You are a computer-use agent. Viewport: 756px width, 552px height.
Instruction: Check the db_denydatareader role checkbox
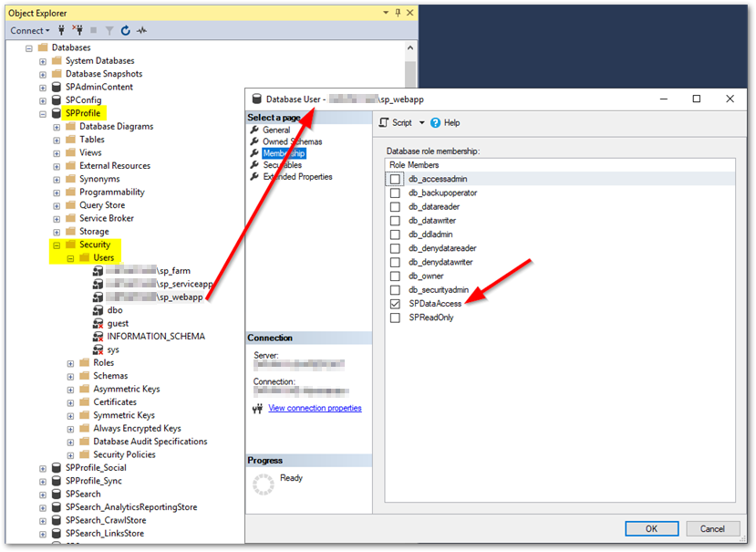396,248
